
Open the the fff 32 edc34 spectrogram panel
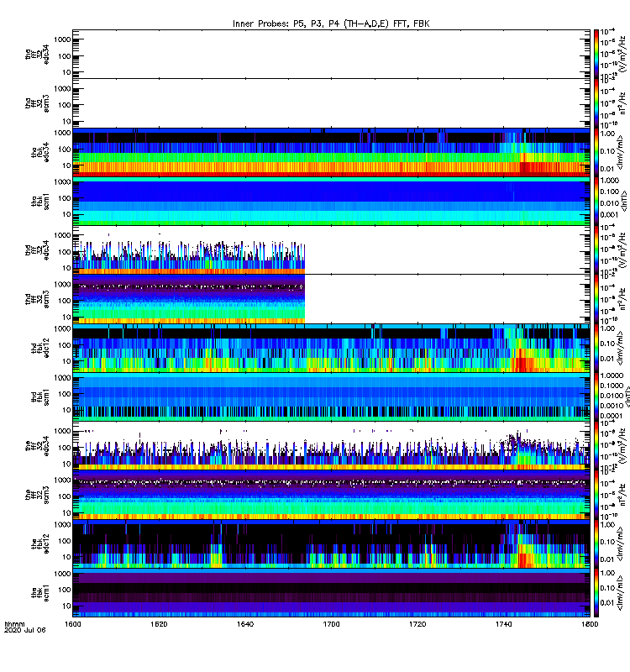pos(331,446)
